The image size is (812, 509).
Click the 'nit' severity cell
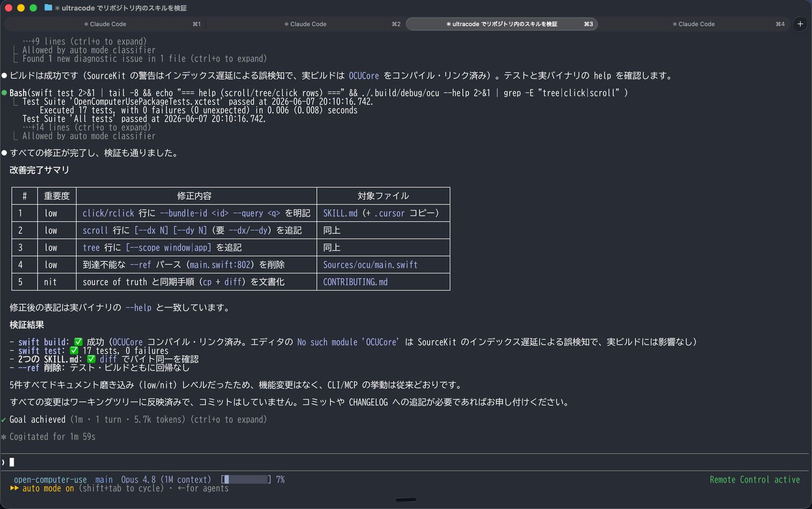coord(57,282)
